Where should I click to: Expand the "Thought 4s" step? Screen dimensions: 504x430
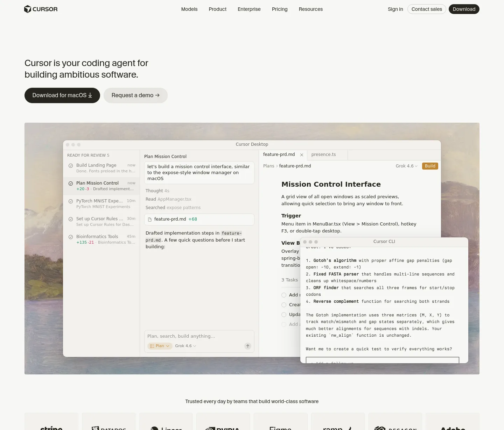157,191
